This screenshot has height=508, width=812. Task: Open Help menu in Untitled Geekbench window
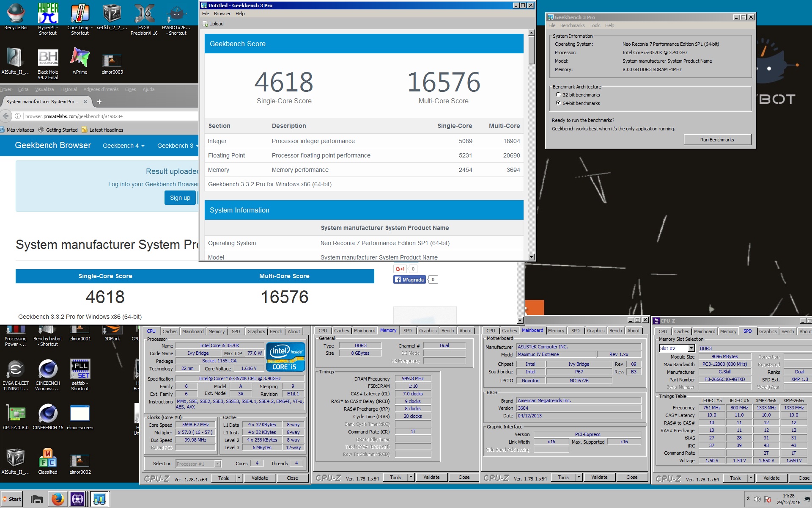pyautogui.click(x=240, y=14)
